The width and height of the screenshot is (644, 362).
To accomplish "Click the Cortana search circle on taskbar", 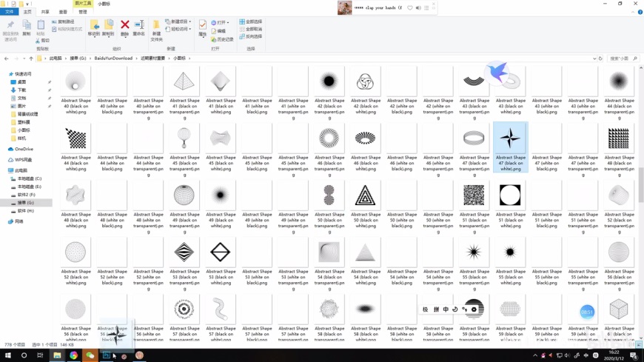I will coord(24,355).
